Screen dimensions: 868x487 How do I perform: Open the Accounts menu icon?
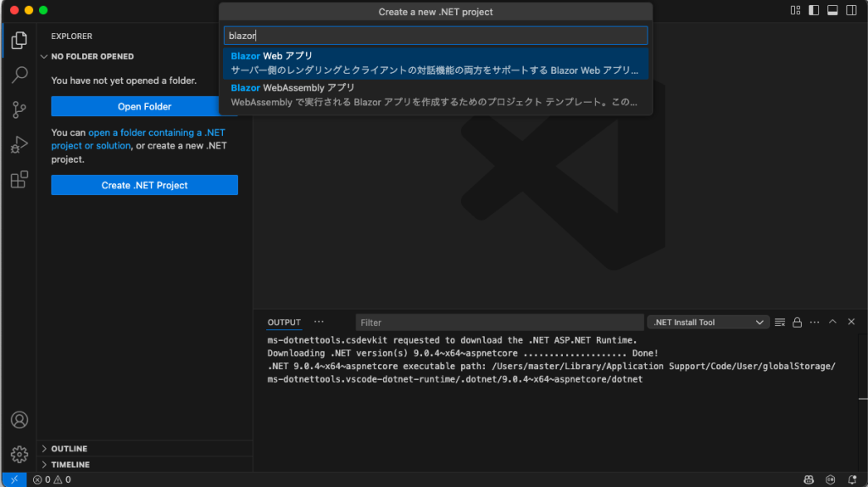pyautogui.click(x=19, y=420)
